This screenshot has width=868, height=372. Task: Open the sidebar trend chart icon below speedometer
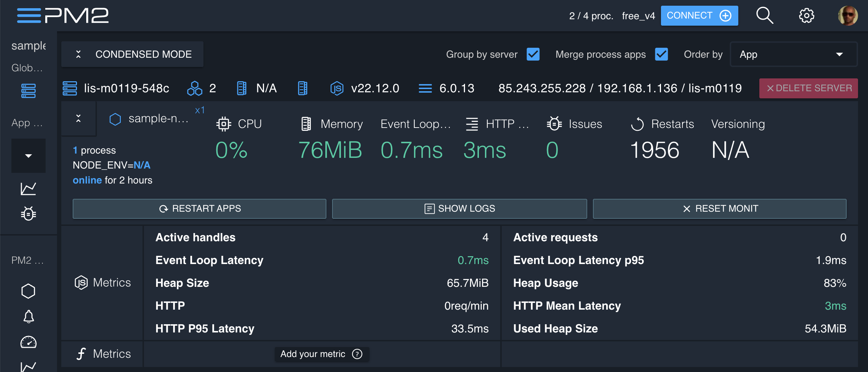click(x=29, y=367)
